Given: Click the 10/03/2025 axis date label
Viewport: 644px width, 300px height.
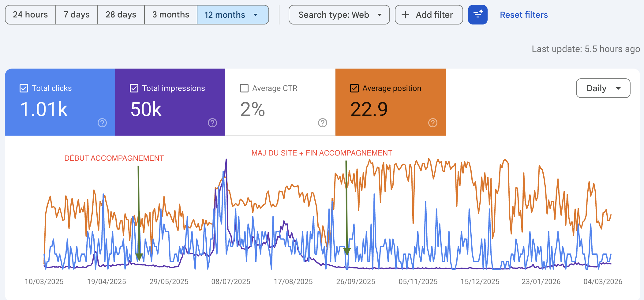Looking at the screenshot, I should pyautogui.click(x=44, y=282).
